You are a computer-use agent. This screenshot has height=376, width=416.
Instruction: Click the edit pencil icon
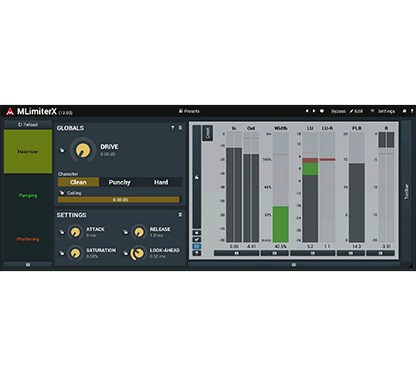point(351,111)
